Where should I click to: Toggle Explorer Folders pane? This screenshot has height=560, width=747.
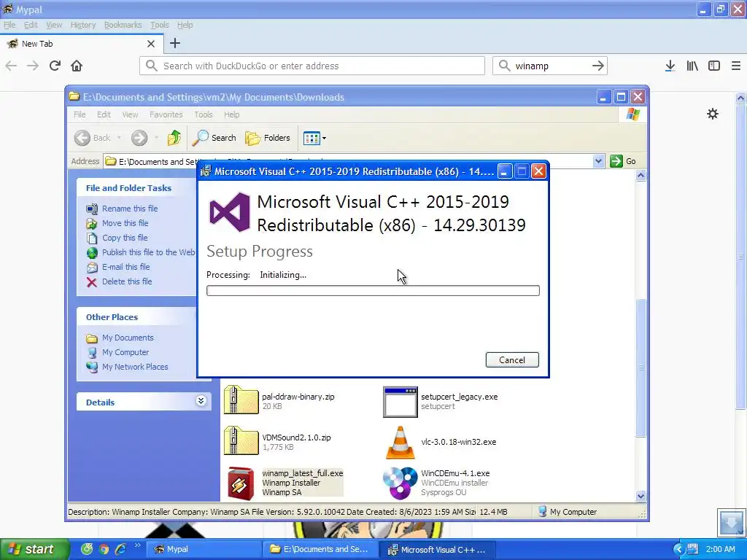coord(268,138)
